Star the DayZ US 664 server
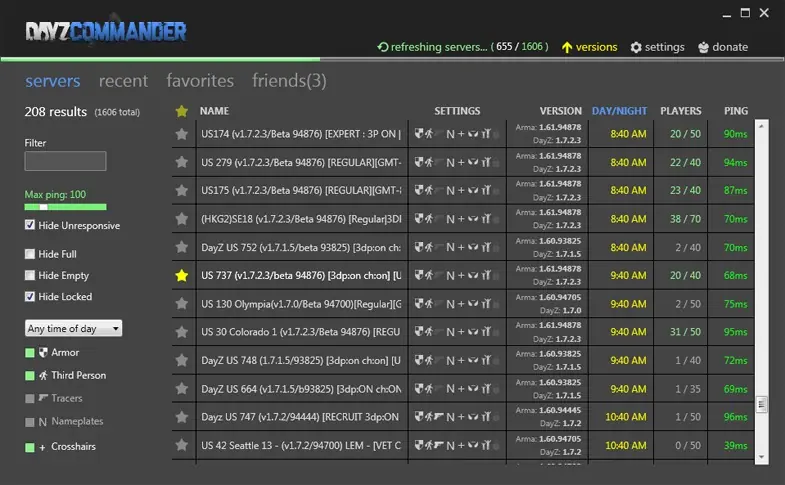This screenshot has height=485, width=785. 182,389
